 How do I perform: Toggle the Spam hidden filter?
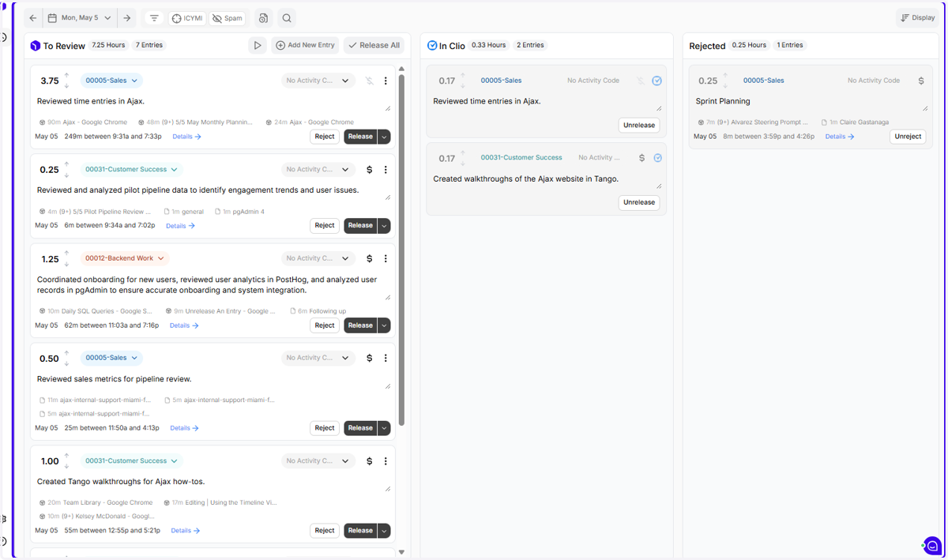tap(228, 18)
